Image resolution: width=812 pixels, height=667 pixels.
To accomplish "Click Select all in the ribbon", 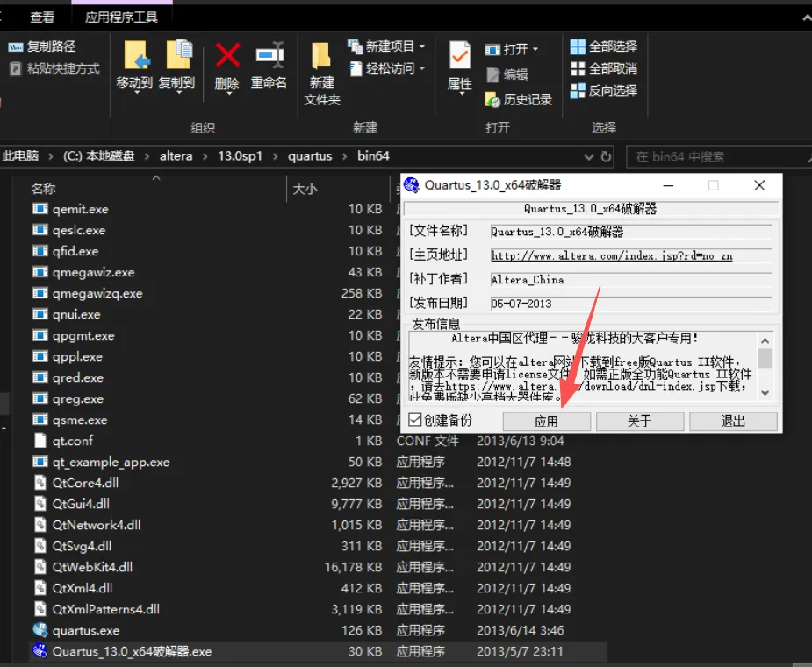I will click(x=604, y=47).
